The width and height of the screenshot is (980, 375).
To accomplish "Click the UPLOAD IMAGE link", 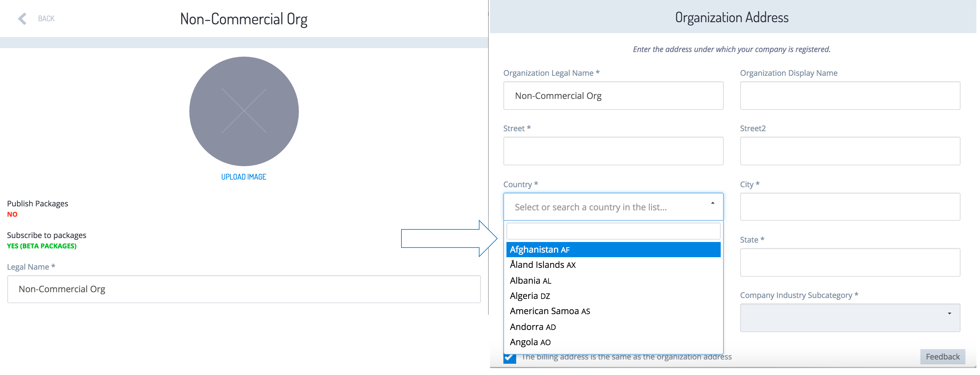I will (244, 177).
